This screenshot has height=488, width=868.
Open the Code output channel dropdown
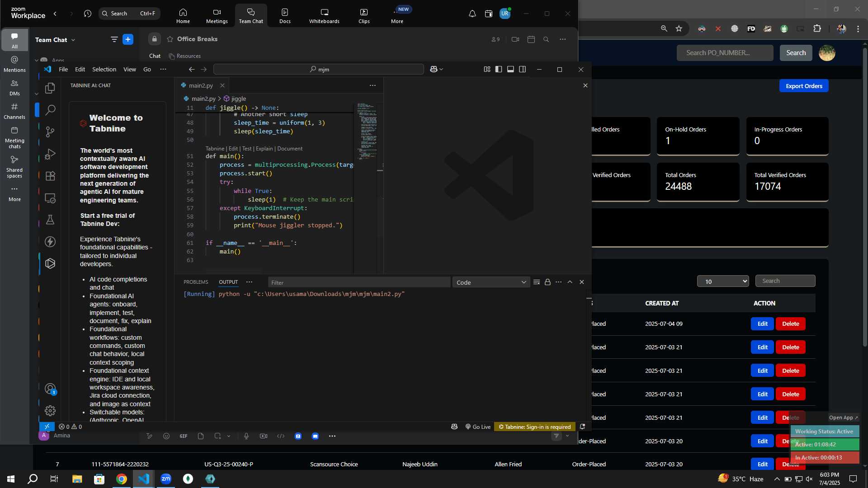[491, 282]
